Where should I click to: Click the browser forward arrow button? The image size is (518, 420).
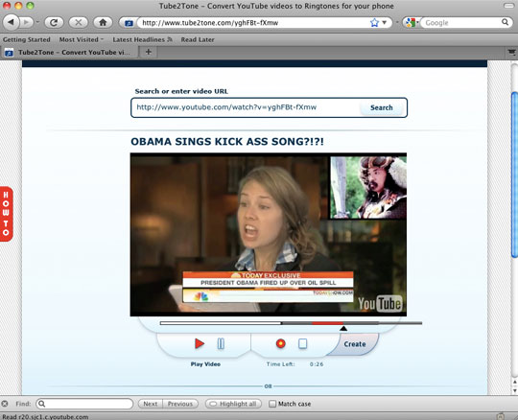click(27, 22)
